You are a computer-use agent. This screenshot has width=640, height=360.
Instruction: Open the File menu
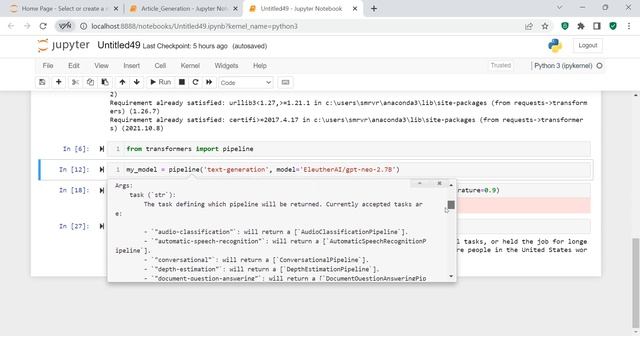(x=48, y=66)
